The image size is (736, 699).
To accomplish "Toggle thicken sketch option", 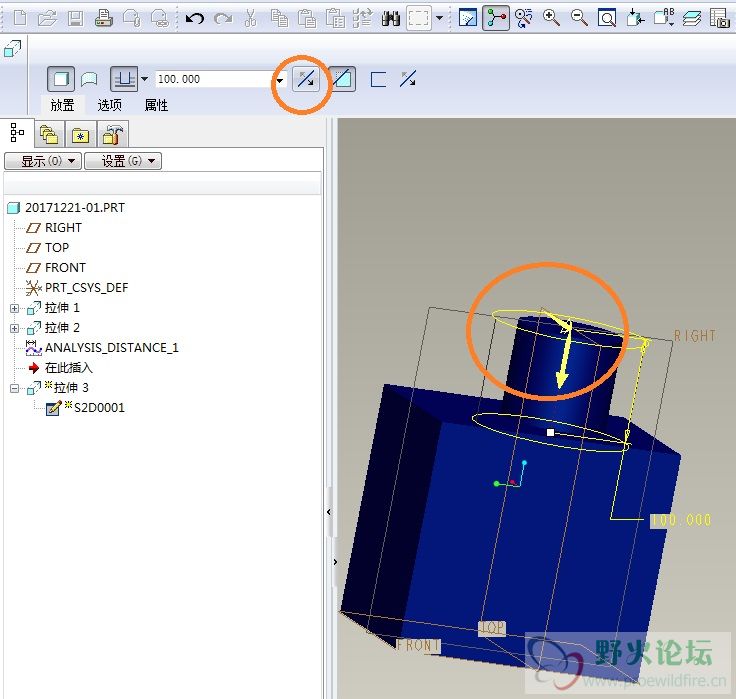I will (378, 79).
